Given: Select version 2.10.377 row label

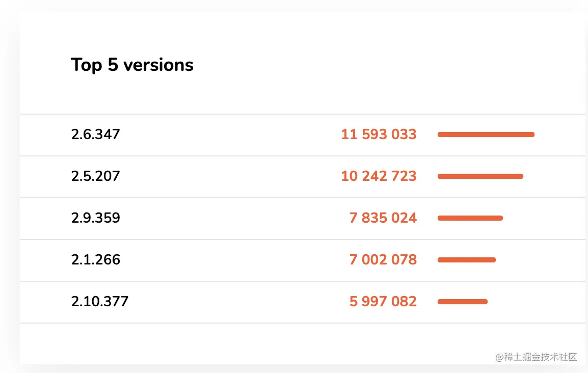Looking at the screenshot, I should (x=100, y=301).
